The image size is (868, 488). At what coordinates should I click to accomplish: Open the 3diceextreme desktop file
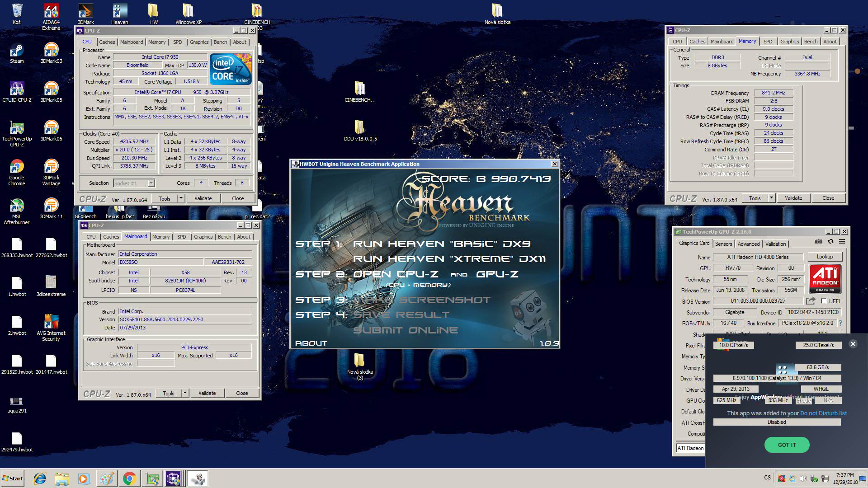point(51,287)
